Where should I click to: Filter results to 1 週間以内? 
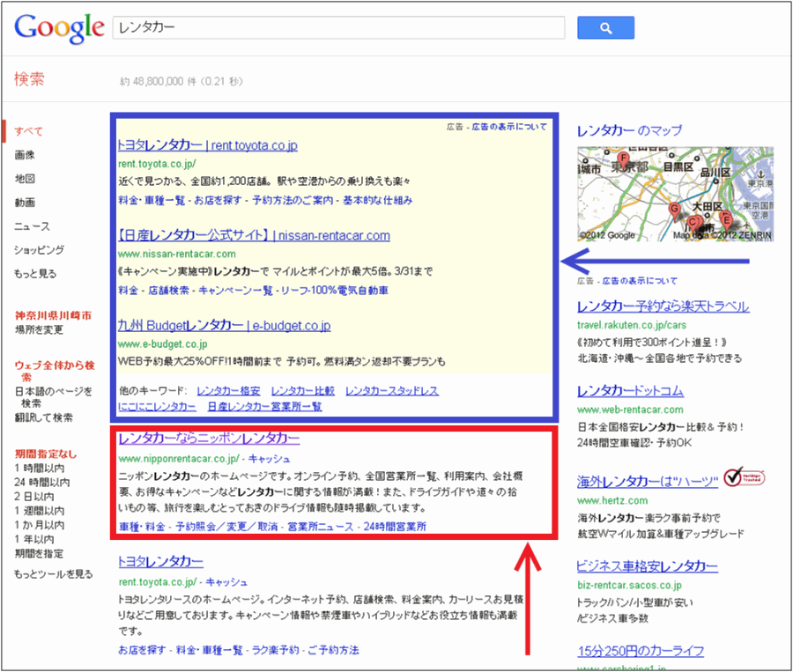point(40,511)
